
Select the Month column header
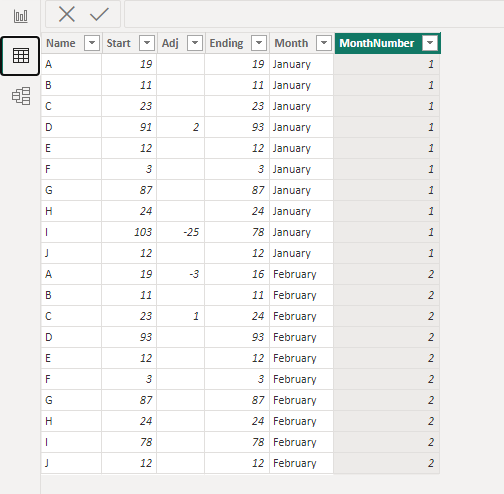coord(302,43)
